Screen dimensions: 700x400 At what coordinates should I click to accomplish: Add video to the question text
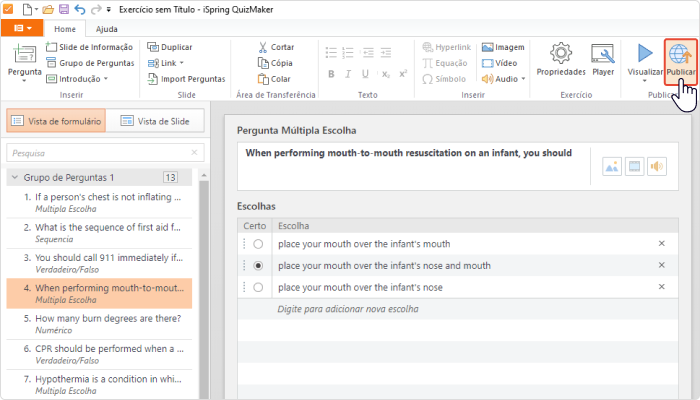(x=634, y=167)
